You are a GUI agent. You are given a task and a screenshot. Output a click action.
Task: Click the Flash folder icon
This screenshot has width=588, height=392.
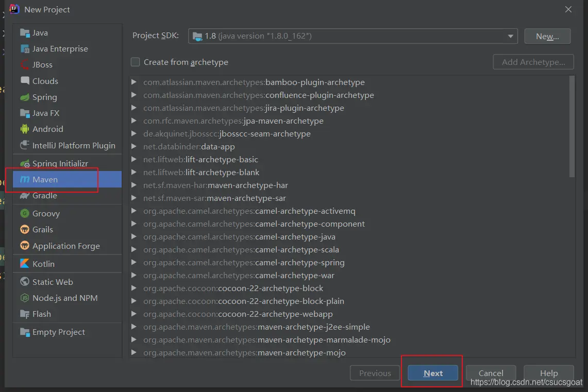[x=25, y=314]
